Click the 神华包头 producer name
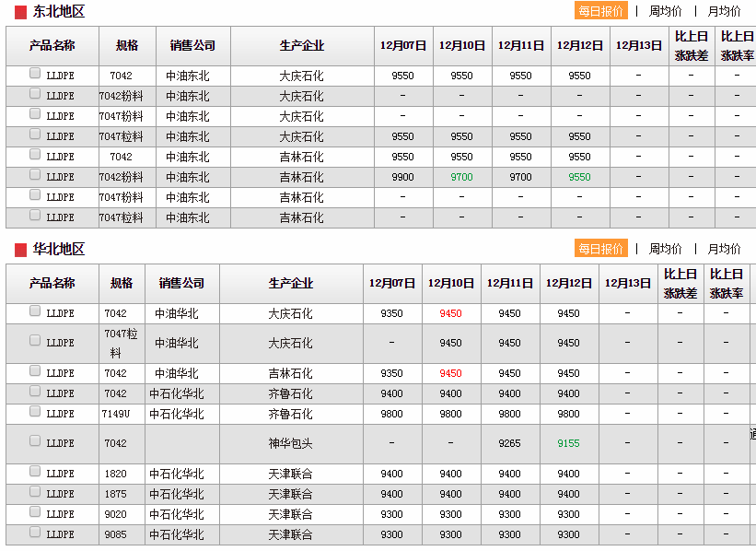Viewport: 756px width, 551px height. point(290,443)
